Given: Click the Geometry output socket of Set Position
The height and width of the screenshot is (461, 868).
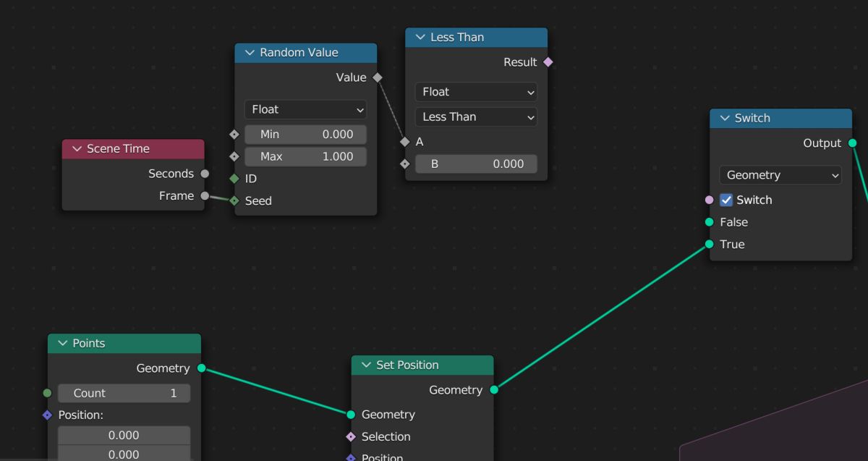Looking at the screenshot, I should point(494,390).
